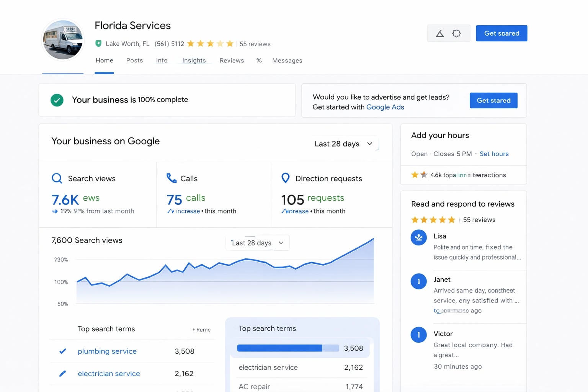This screenshot has height=392, width=588.
Task: Switch to the Reviews tab
Action: pos(232,60)
